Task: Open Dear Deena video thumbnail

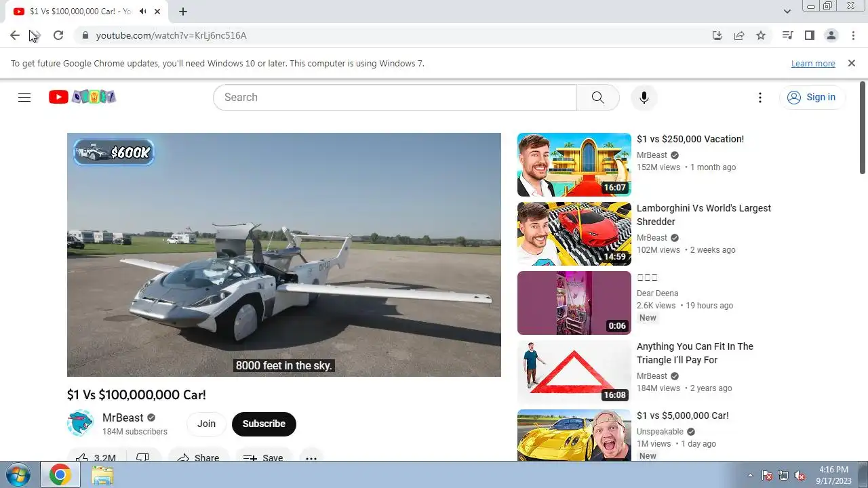Action: click(x=574, y=303)
